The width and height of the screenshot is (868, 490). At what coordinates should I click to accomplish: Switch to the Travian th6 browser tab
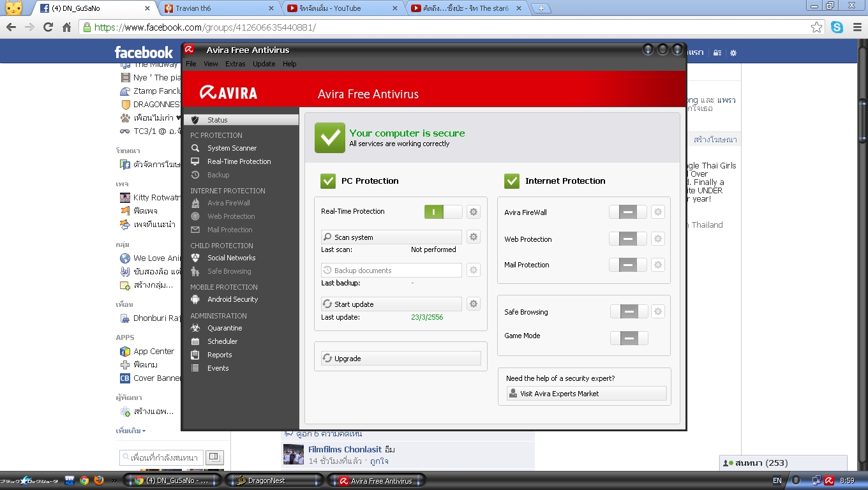(x=218, y=8)
